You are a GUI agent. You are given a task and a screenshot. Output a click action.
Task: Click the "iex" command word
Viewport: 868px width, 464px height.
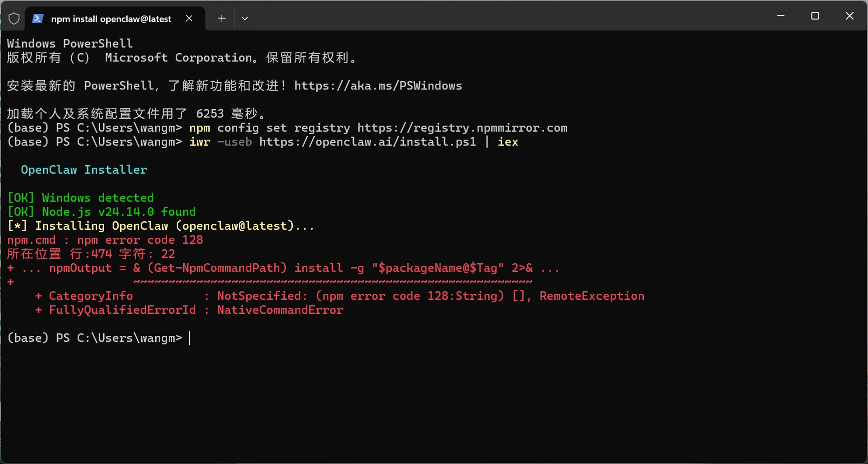click(x=508, y=142)
